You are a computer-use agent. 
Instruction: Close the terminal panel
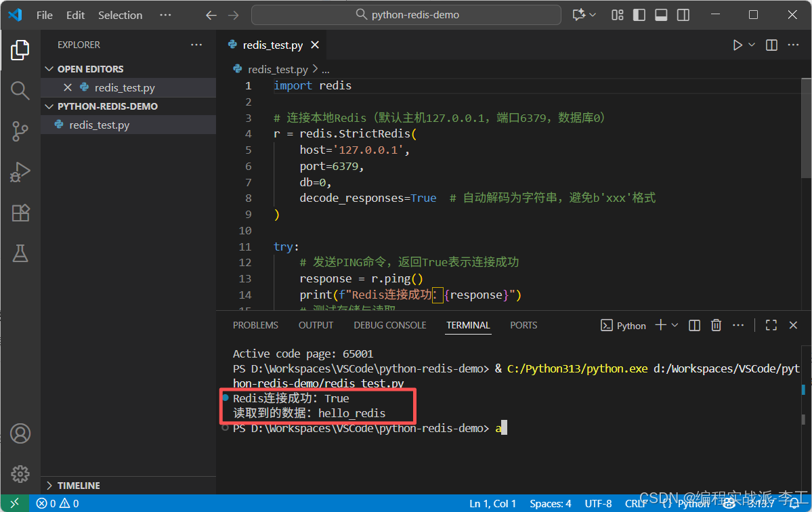click(793, 325)
